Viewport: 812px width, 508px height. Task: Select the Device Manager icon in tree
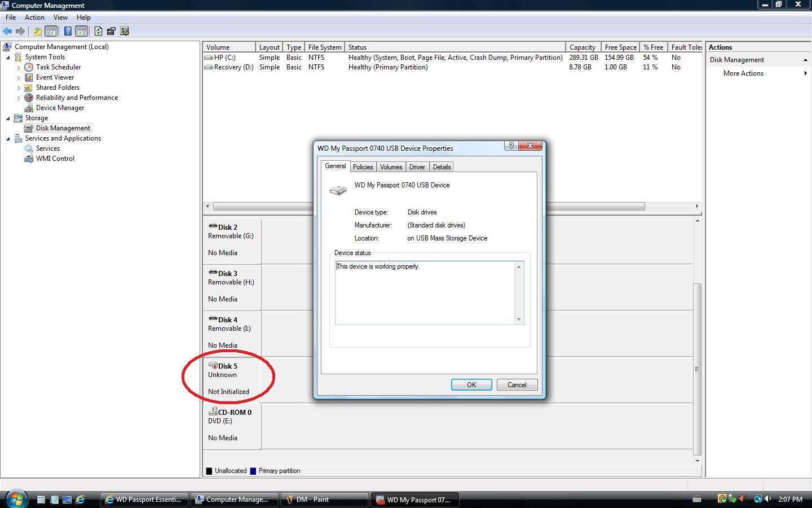pos(29,108)
